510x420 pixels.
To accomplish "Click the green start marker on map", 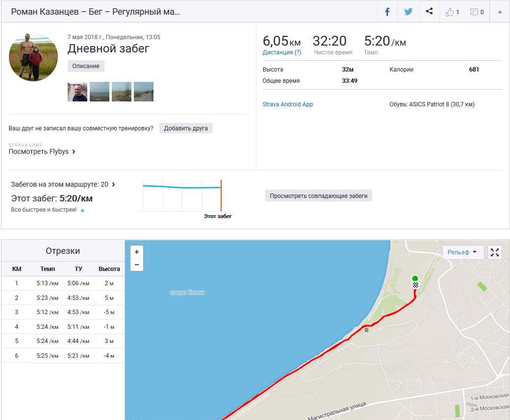I will coord(415,278).
